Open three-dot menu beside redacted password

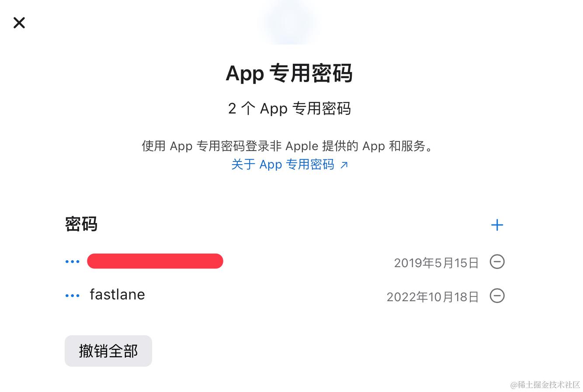(x=72, y=262)
